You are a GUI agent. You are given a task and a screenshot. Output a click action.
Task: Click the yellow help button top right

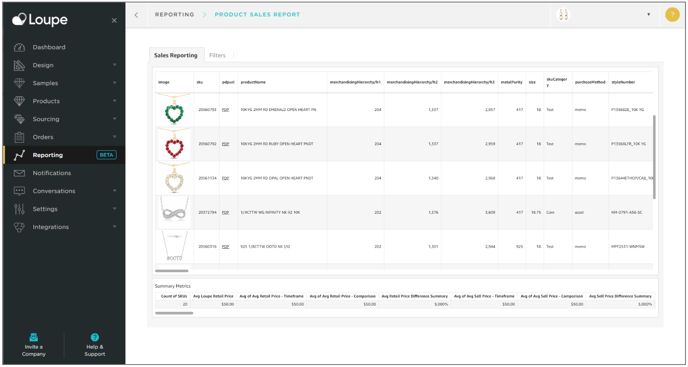click(x=672, y=14)
